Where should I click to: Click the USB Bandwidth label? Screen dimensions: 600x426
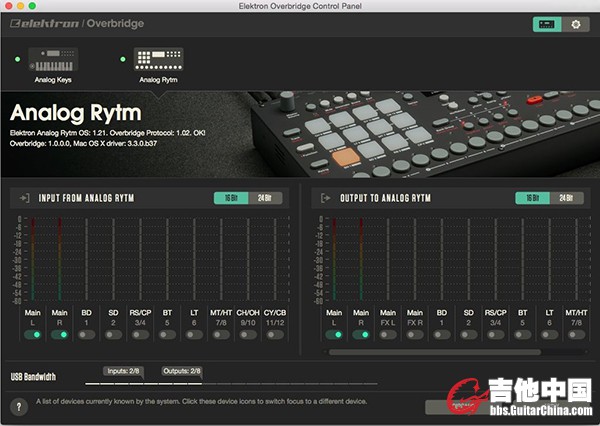33,377
